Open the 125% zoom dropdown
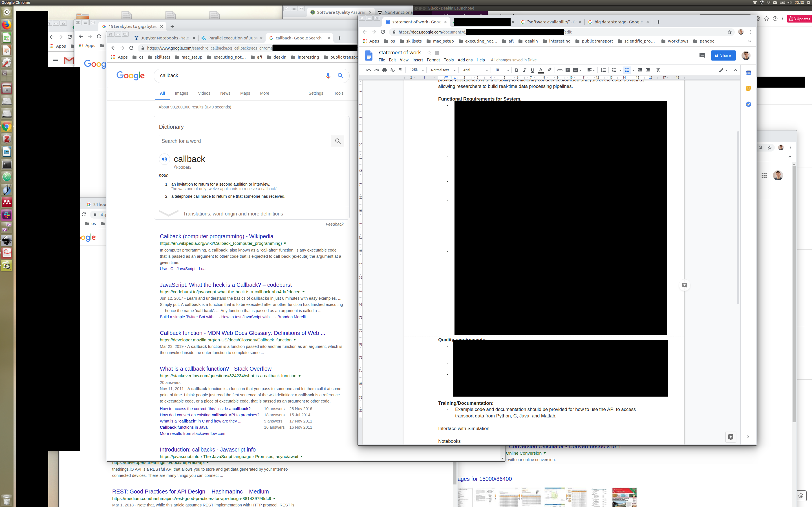 click(417, 70)
